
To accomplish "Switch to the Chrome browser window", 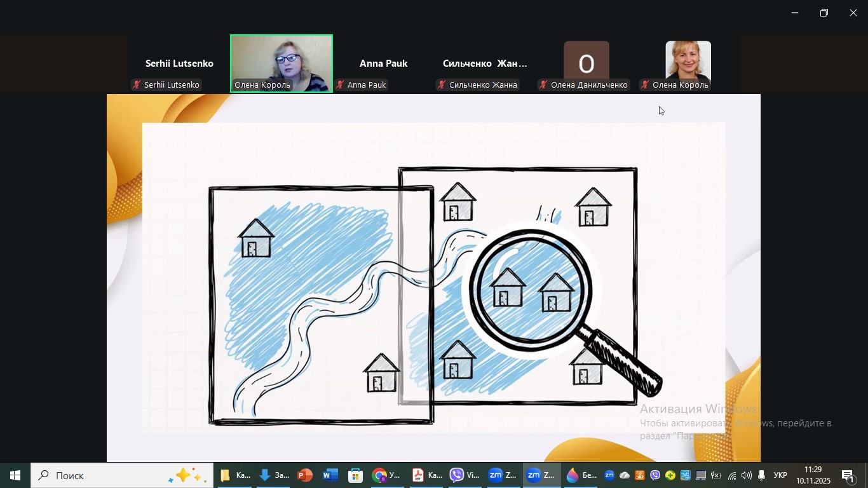I will [386, 475].
